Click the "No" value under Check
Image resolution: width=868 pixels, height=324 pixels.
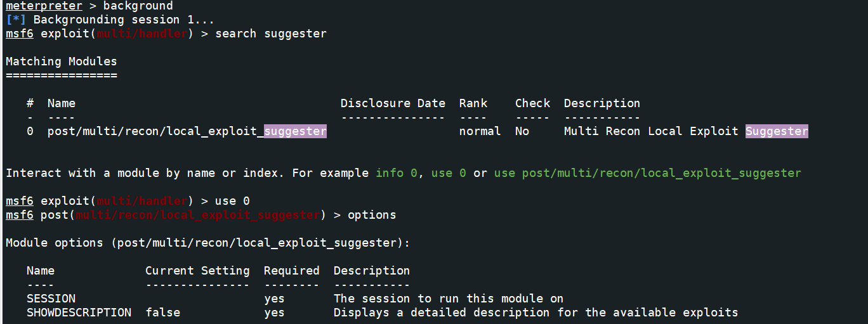point(522,131)
